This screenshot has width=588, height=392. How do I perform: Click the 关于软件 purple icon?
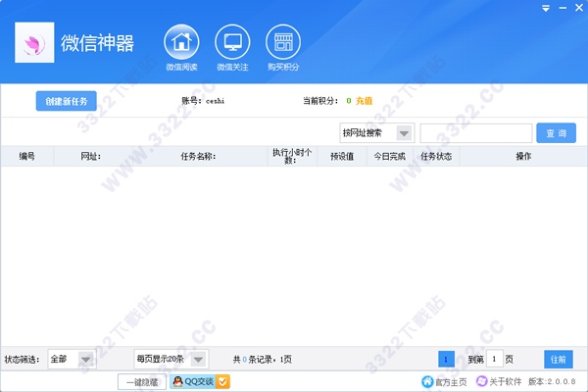pos(481,381)
